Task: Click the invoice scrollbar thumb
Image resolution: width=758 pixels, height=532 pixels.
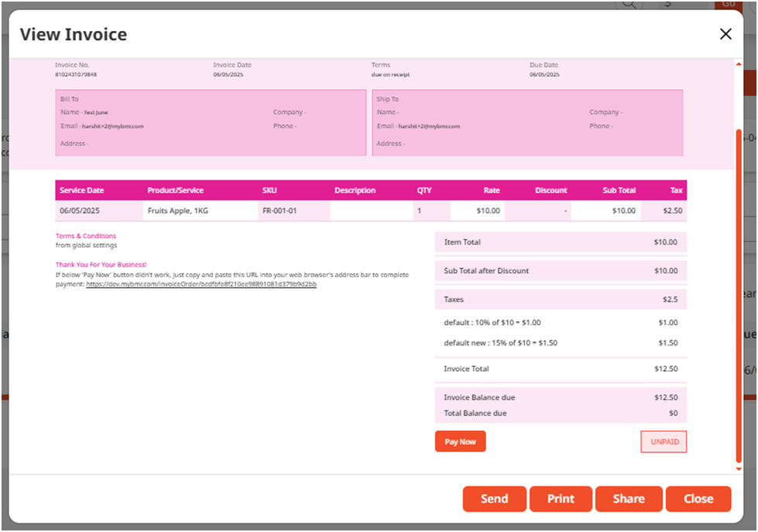Action: pyautogui.click(x=738, y=295)
